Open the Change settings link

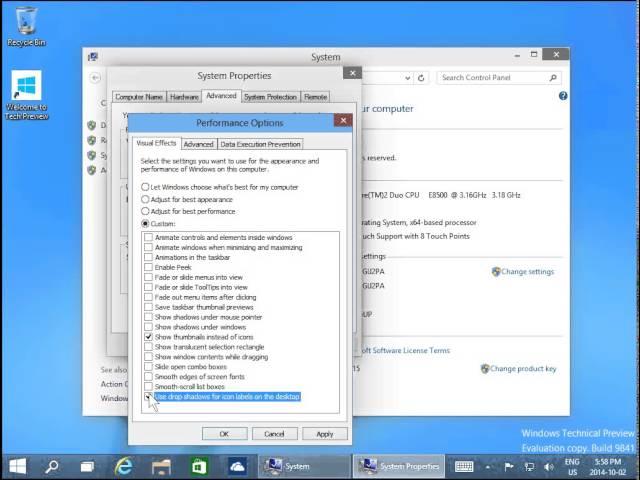point(527,272)
